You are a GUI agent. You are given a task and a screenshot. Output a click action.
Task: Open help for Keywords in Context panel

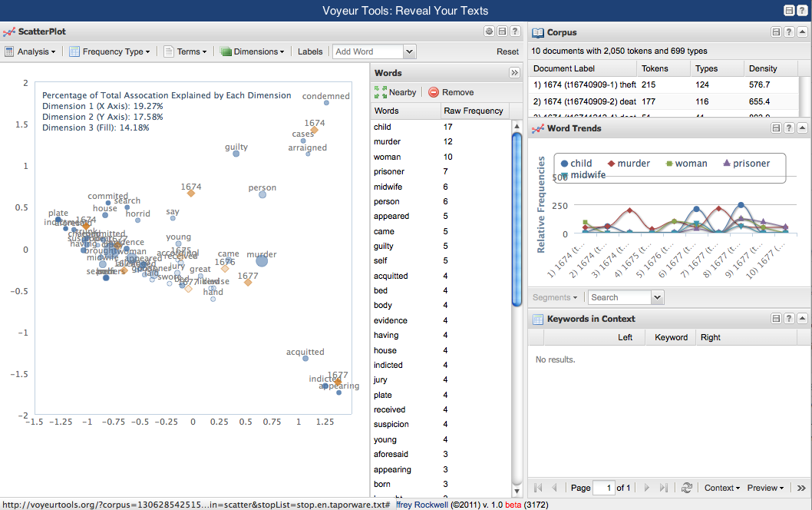[x=789, y=319]
